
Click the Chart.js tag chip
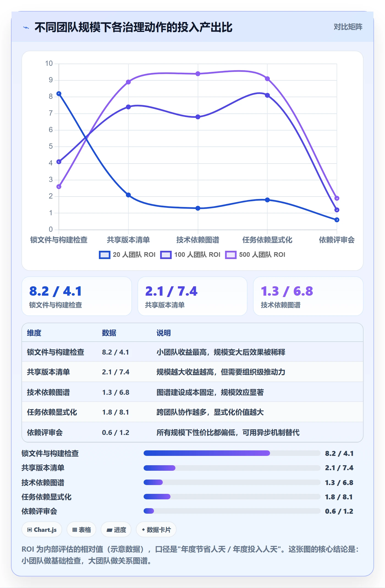point(42,530)
